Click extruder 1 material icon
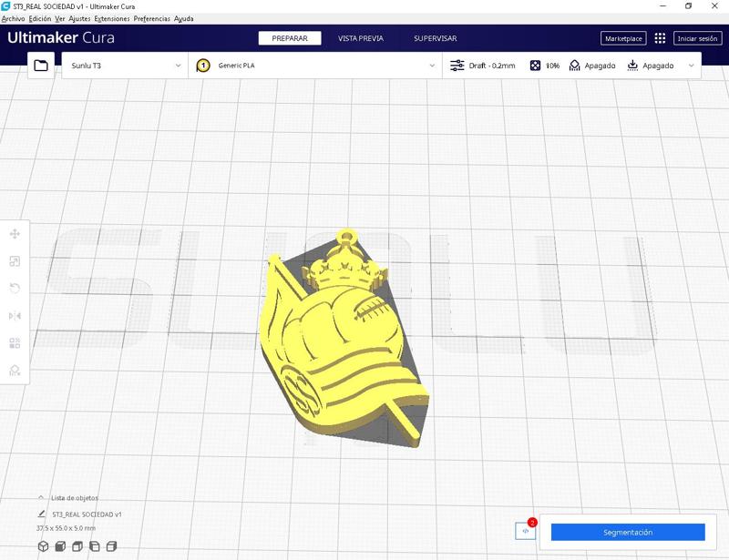Viewport: 729px width, 560px height. 203,66
